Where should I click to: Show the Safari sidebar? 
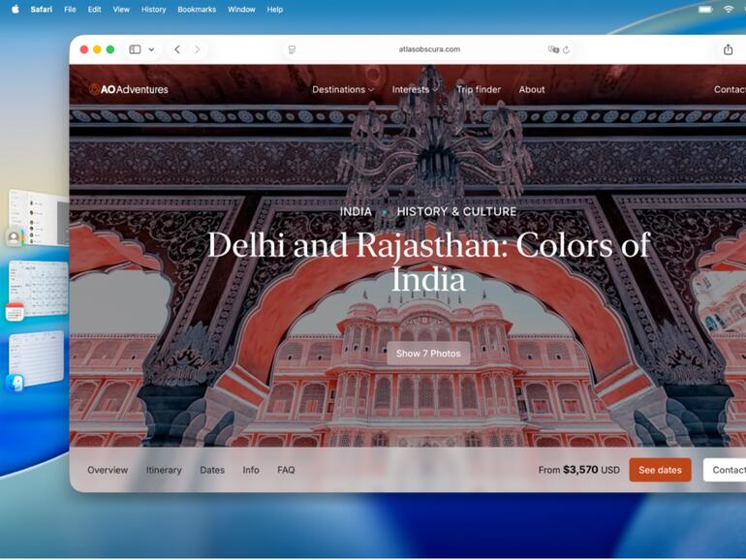pyautogui.click(x=135, y=49)
